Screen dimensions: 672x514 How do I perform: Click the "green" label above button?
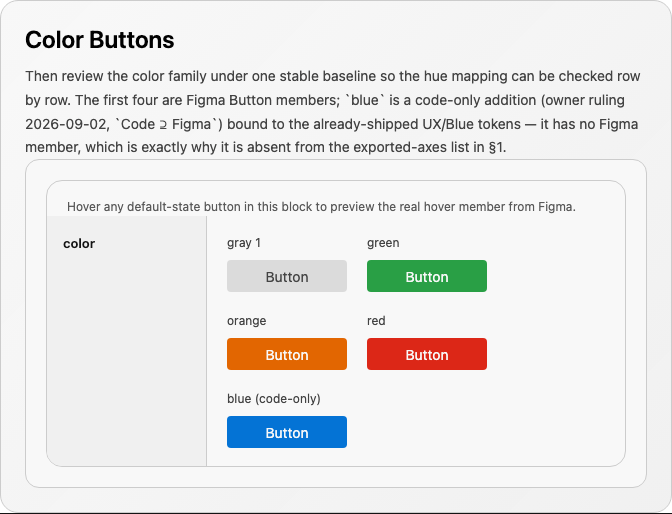(383, 243)
